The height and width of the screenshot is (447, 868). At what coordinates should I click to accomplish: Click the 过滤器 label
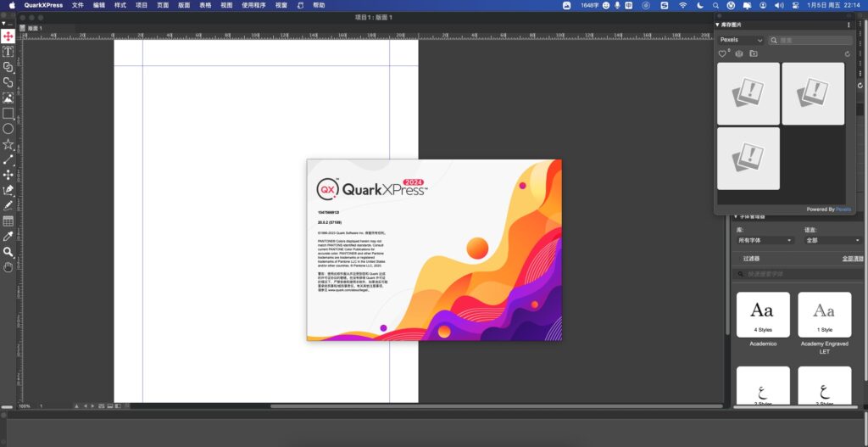point(751,259)
